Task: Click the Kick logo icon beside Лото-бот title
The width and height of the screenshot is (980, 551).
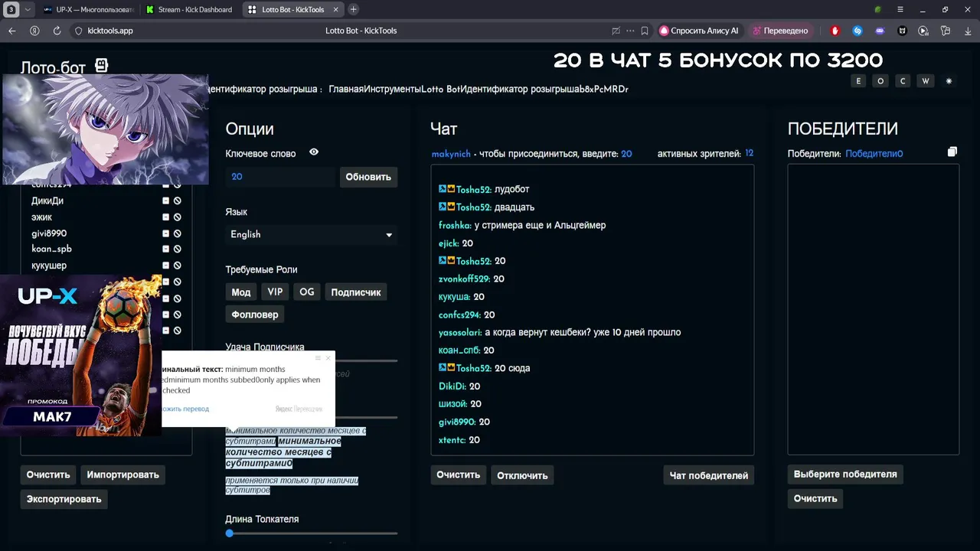Action: pos(101,66)
